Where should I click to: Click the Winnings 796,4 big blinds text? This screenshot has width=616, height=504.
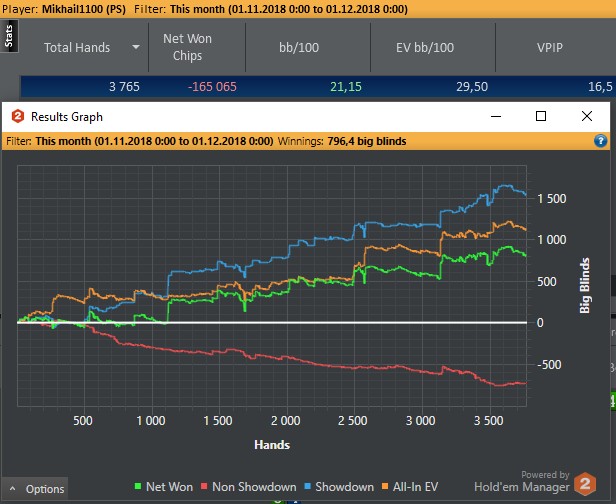[x=342, y=141]
